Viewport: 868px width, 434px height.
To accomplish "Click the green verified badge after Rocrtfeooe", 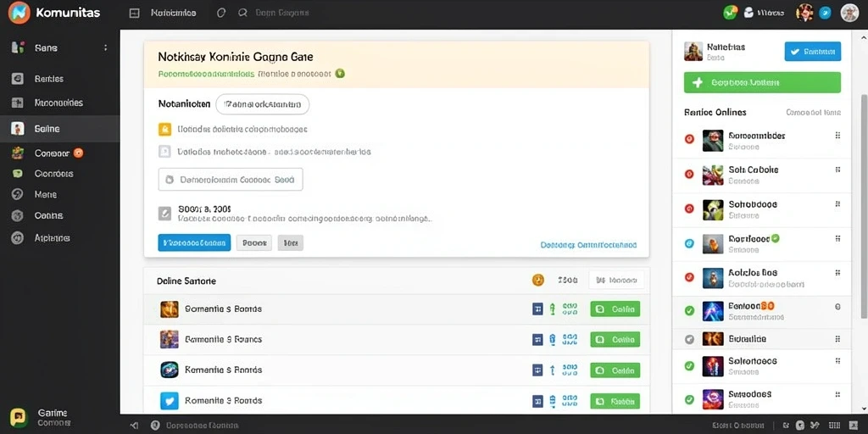I will point(775,238).
